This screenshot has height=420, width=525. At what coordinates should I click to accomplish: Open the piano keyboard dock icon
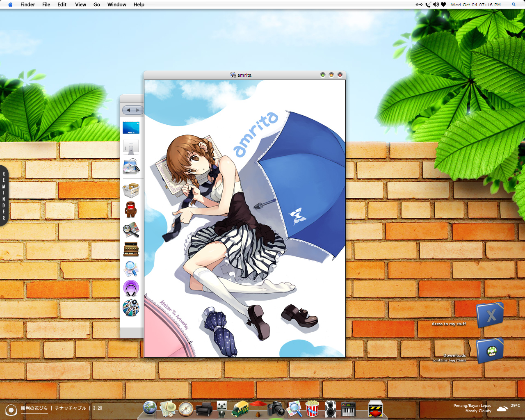[x=349, y=409]
